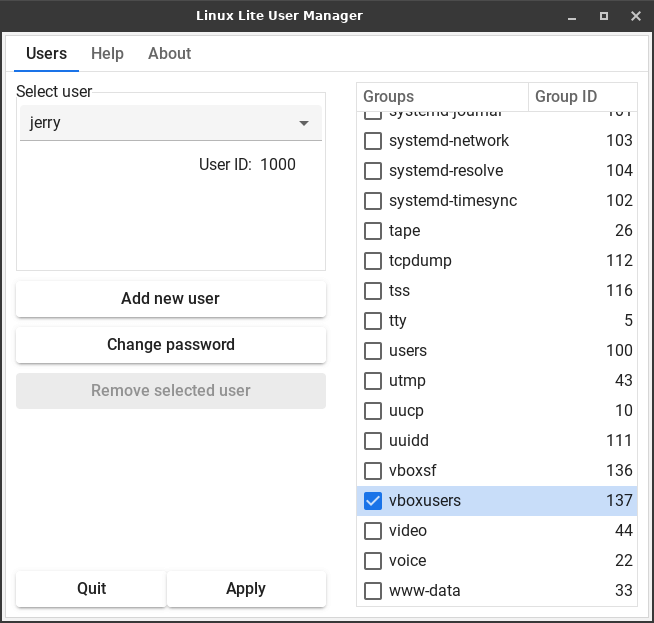The width and height of the screenshot is (654, 623).
Task: Minimize the User Manager window
Action: click(x=571, y=16)
